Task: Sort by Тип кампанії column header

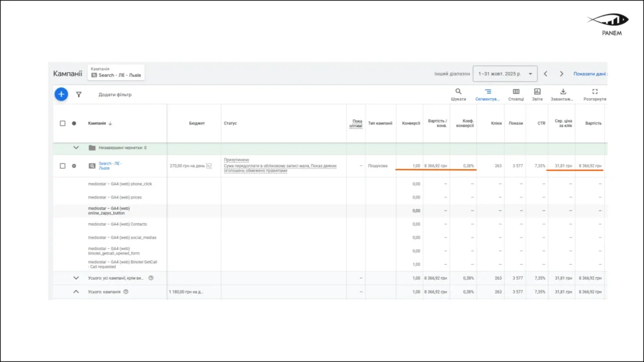Action: [x=380, y=123]
